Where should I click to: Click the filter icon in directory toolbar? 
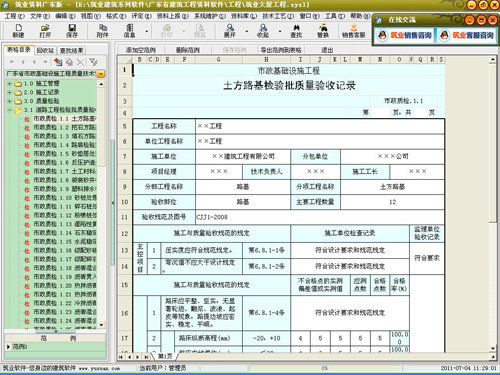click(x=93, y=62)
